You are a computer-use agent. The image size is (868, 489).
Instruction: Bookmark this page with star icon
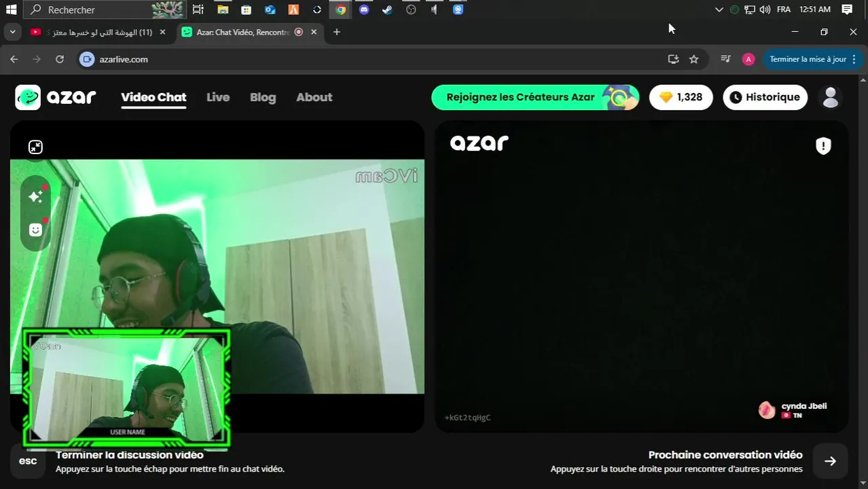point(693,59)
